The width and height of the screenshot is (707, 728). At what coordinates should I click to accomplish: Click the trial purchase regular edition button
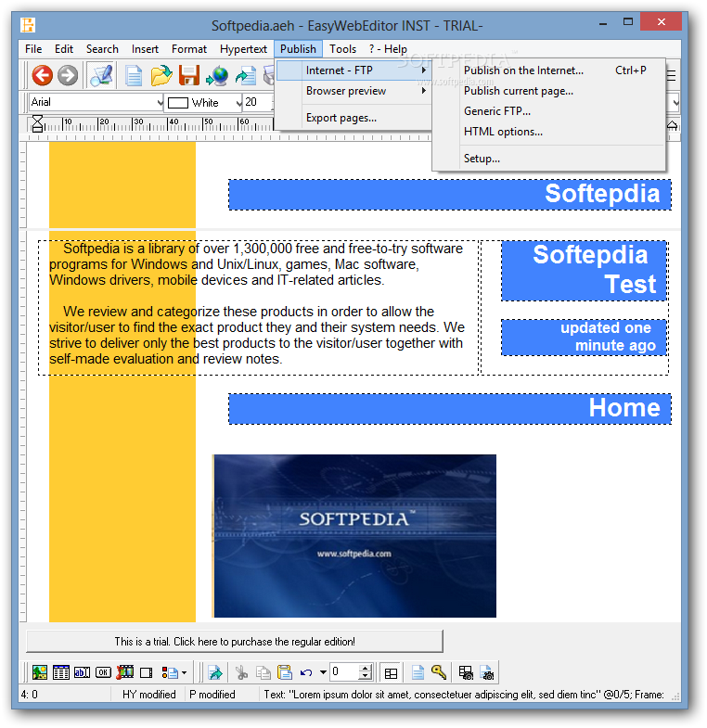pos(235,641)
